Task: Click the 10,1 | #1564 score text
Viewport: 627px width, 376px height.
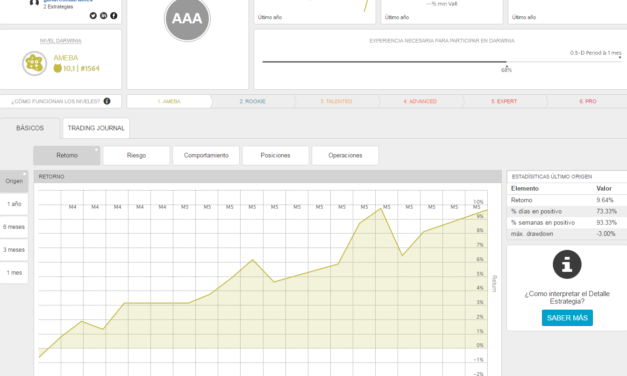Action: (81, 68)
